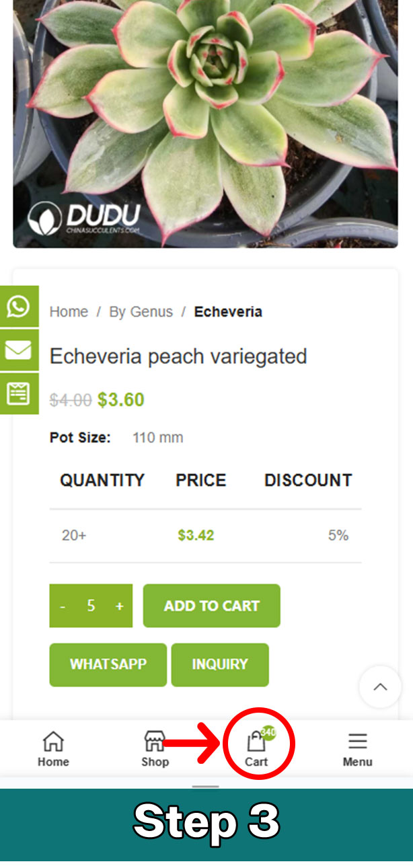413x868 pixels.
Task: Open the Echeveria breadcrumb category
Action: [x=228, y=312]
